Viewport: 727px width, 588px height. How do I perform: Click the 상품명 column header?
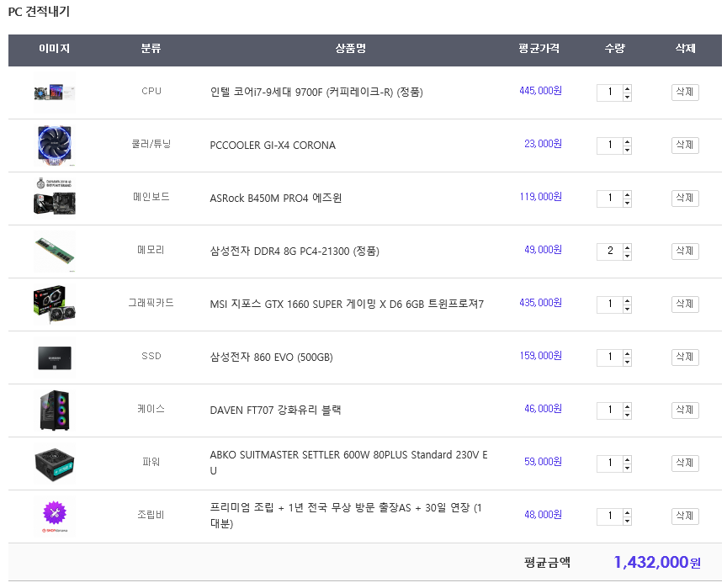click(351, 49)
